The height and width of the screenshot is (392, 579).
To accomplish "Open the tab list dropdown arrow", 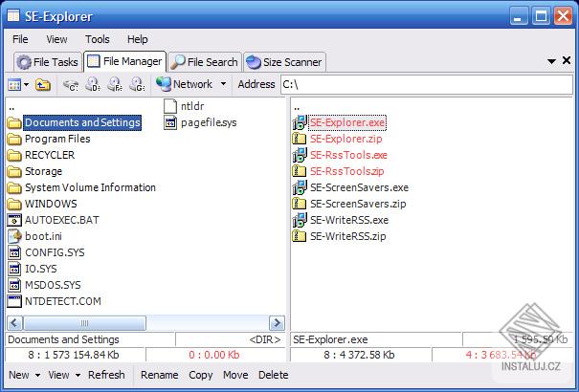I will point(551,61).
